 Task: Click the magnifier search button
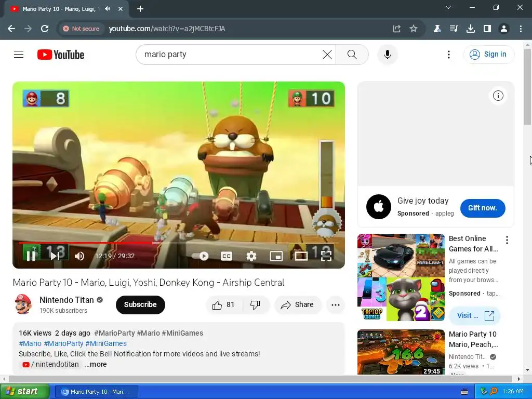[352, 54]
